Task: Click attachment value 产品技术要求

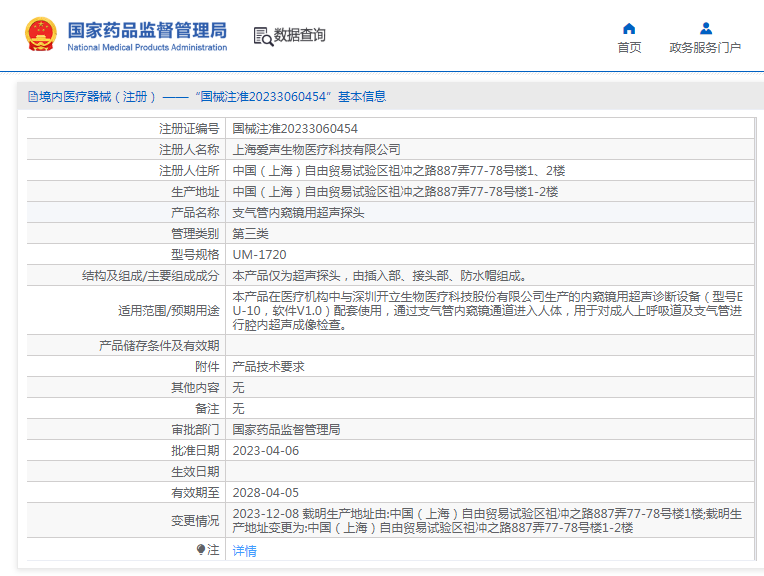Action: pyautogui.click(x=268, y=366)
